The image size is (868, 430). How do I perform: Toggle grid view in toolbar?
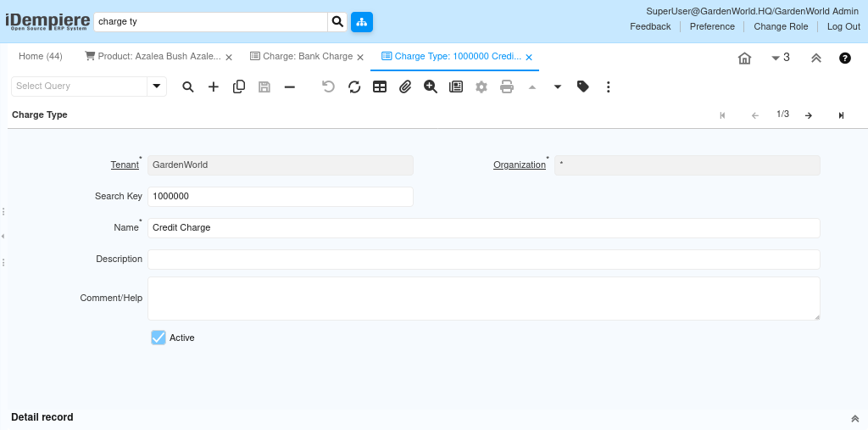pyautogui.click(x=380, y=87)
